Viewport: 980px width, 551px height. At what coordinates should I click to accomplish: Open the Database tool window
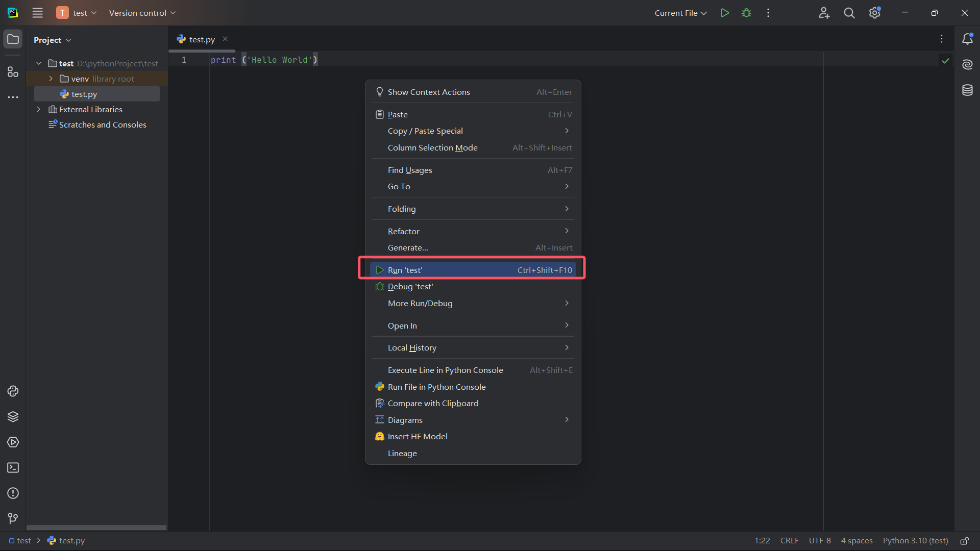(x=967, y=90)
